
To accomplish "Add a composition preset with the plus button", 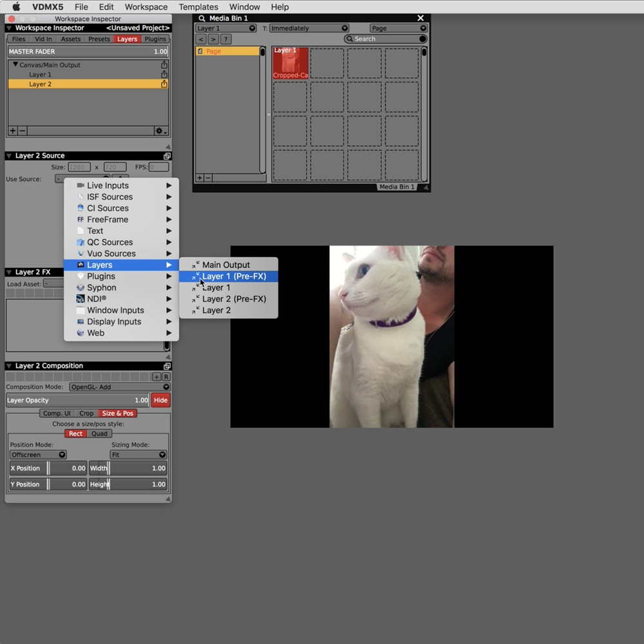I will (156, 377).
